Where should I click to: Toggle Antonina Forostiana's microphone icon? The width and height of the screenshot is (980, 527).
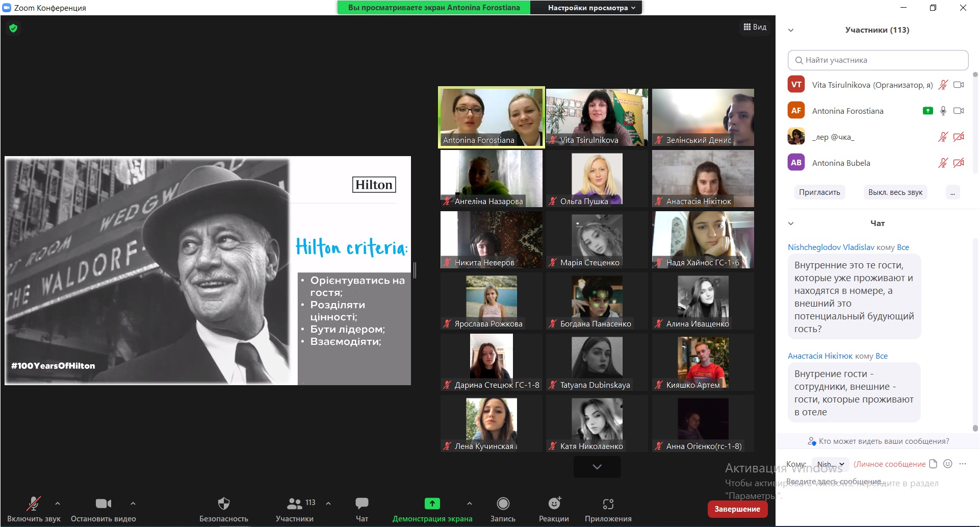point(943,111)
